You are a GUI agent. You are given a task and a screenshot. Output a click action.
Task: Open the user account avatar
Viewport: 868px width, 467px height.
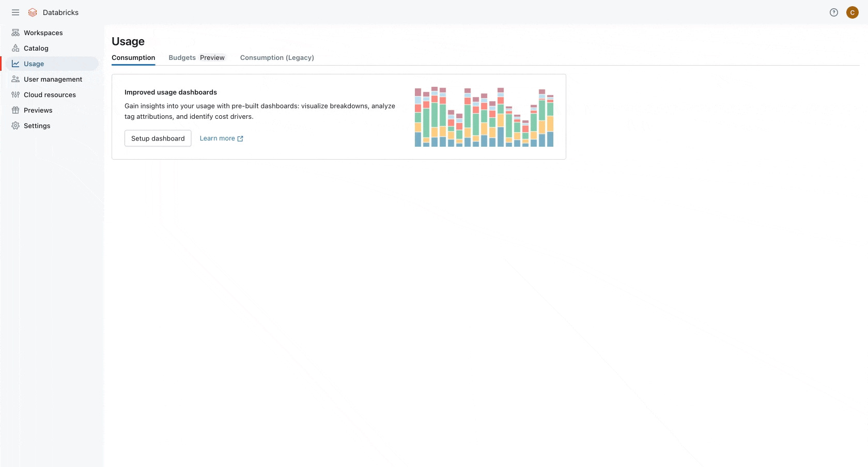coord(853,12)
